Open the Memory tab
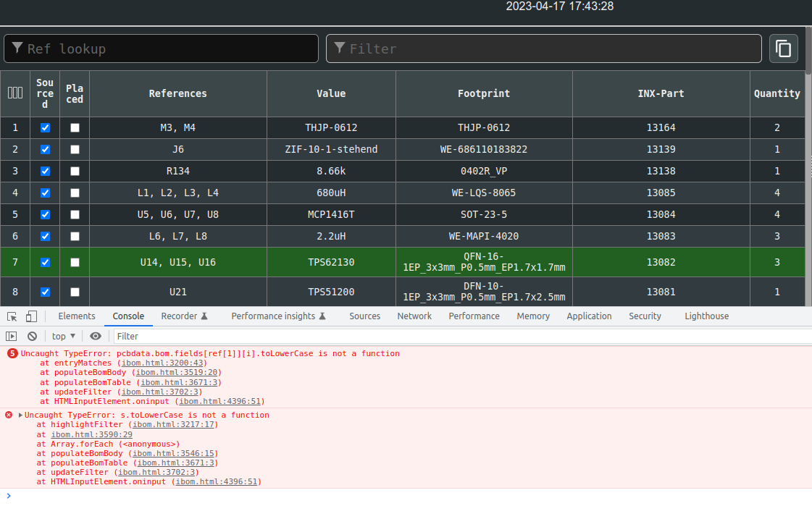The height and width of the screenshot is (506, 812). 533,316
